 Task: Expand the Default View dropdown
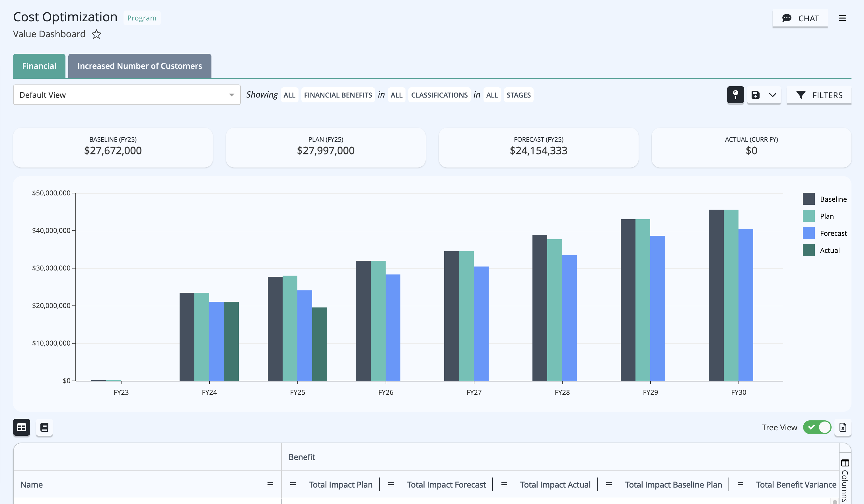tap(127, 95)
